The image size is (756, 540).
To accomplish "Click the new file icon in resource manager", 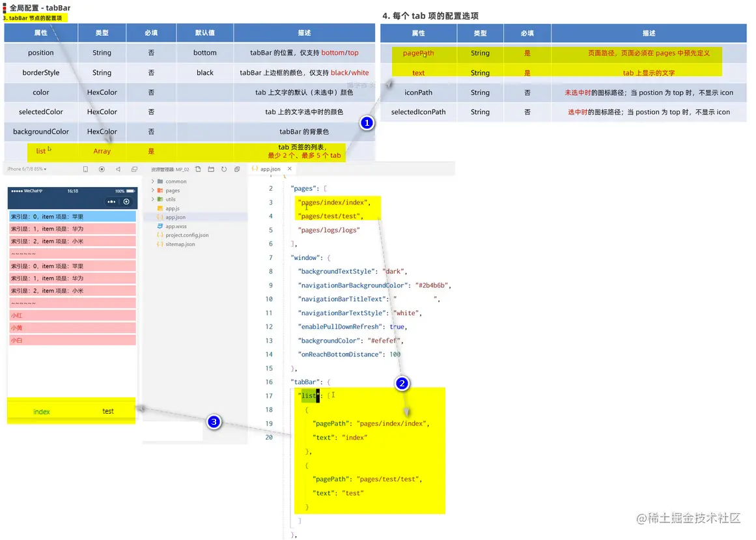I will [198, 169].
